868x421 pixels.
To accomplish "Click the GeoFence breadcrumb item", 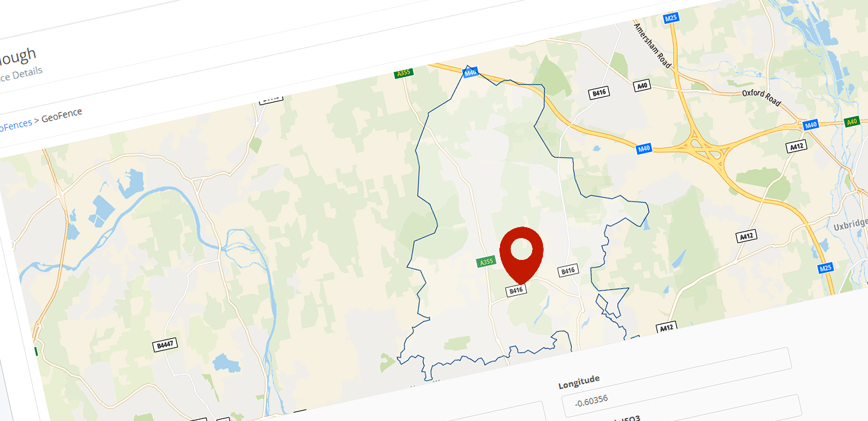I will click(x=62, y=116).
